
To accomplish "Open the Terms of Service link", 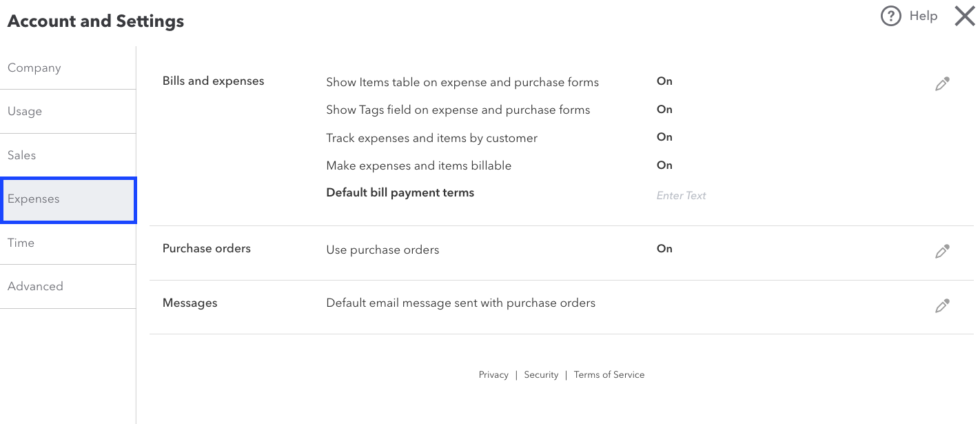I will pyautogui.click(x=609, y=374).
